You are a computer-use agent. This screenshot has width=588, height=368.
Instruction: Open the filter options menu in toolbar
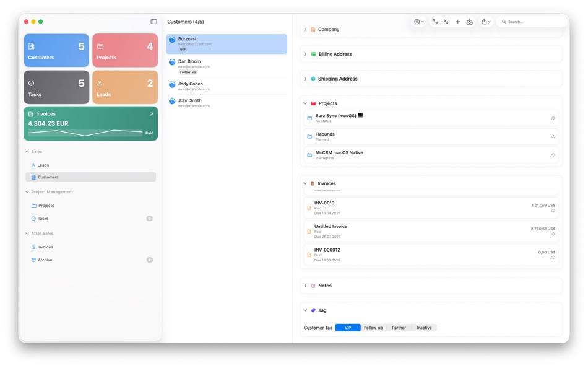point(418,22)
